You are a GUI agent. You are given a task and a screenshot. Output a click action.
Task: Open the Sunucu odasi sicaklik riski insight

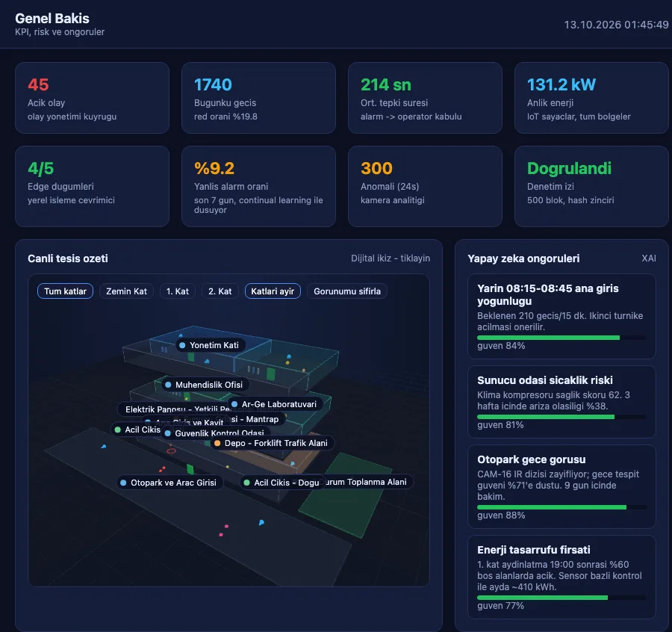pyautogui.click(x=561, y=402)
